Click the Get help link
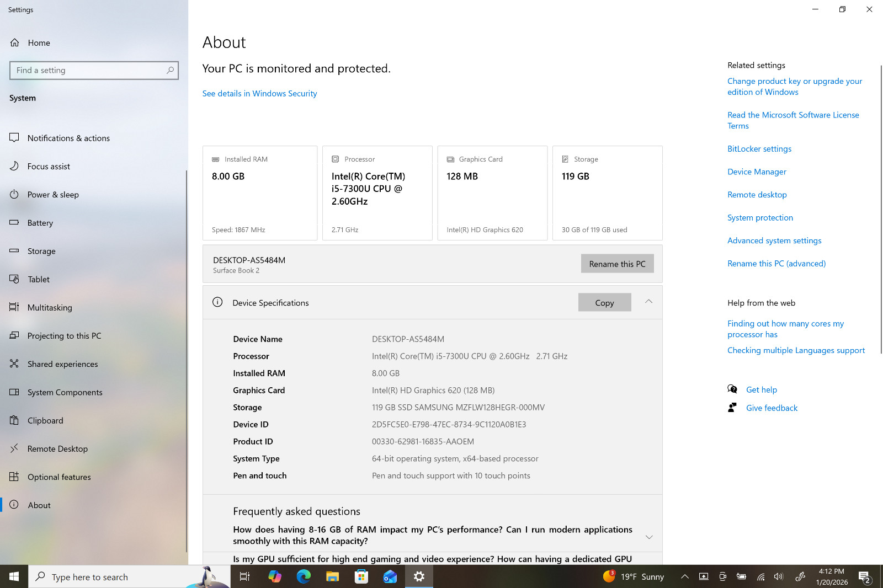 761,389
